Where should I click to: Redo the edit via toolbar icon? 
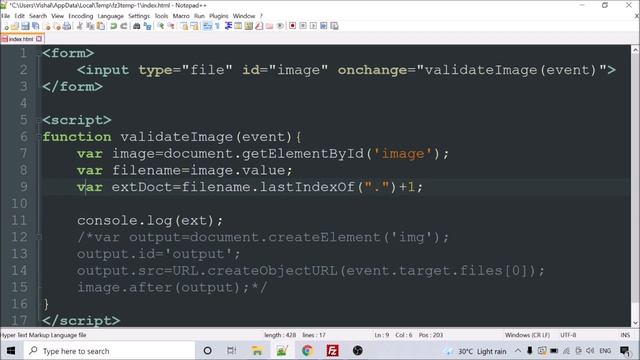[x=124, y=26]
